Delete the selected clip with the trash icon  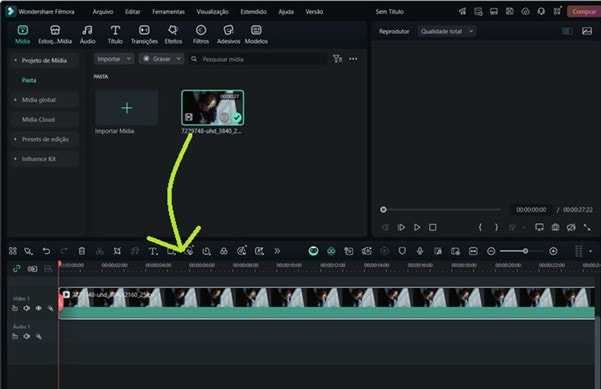click(82, 251)
